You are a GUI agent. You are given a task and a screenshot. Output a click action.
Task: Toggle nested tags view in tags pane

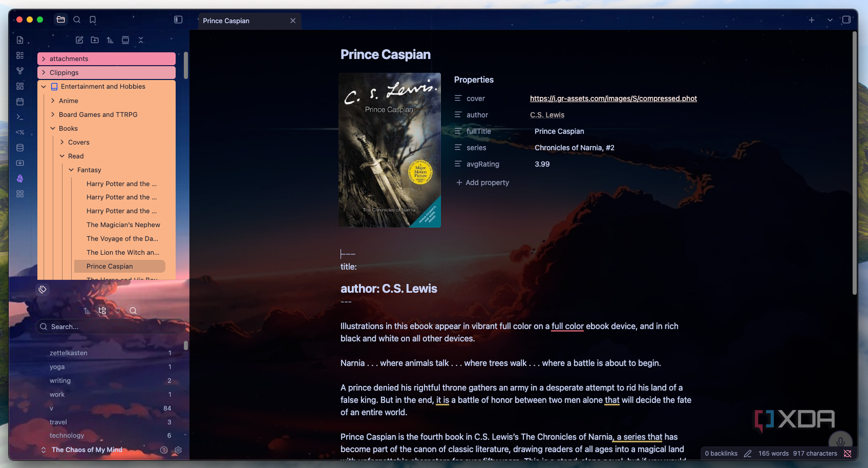(103, 311)
